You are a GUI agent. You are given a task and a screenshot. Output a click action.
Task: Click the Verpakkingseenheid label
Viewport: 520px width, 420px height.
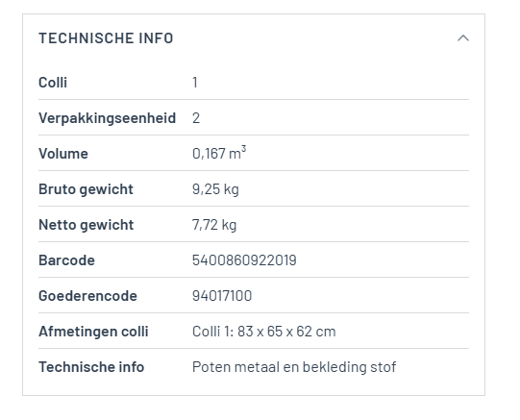107,118
